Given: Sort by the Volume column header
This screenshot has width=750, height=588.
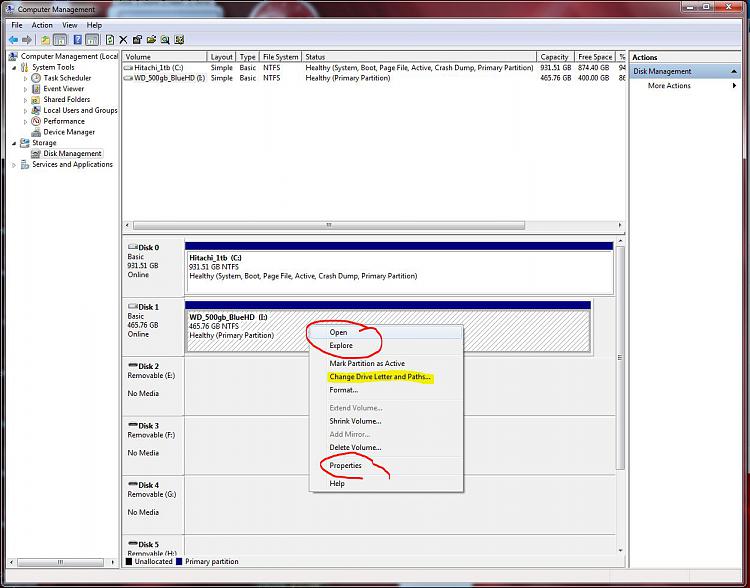Looking at the screenshot, I should click(x=165, y=56).
